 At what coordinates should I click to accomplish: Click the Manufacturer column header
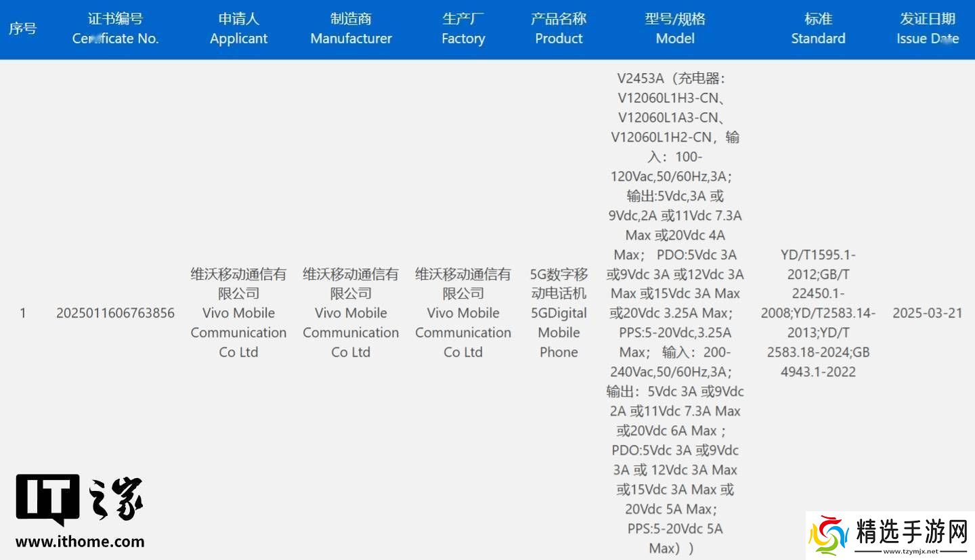(x=351, y=28)
